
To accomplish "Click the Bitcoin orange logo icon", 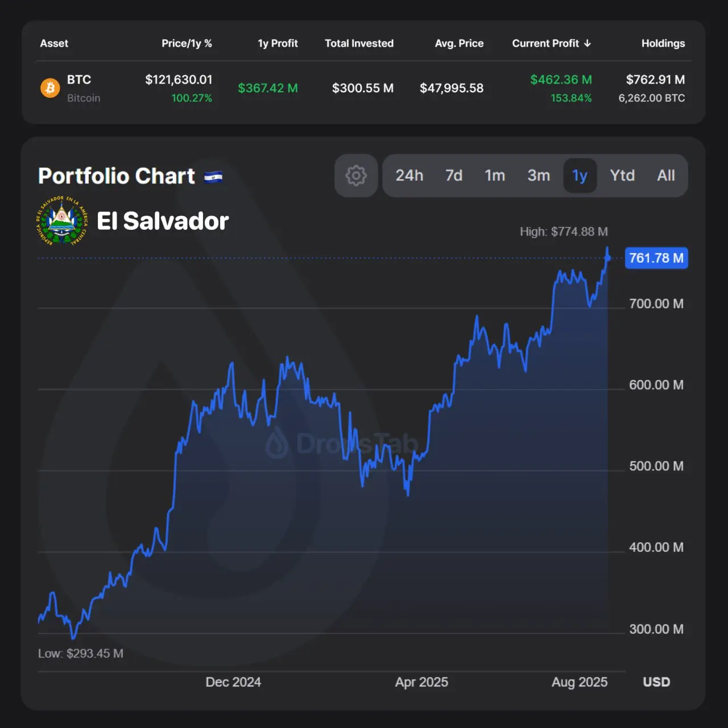I will tap(50, 88).
